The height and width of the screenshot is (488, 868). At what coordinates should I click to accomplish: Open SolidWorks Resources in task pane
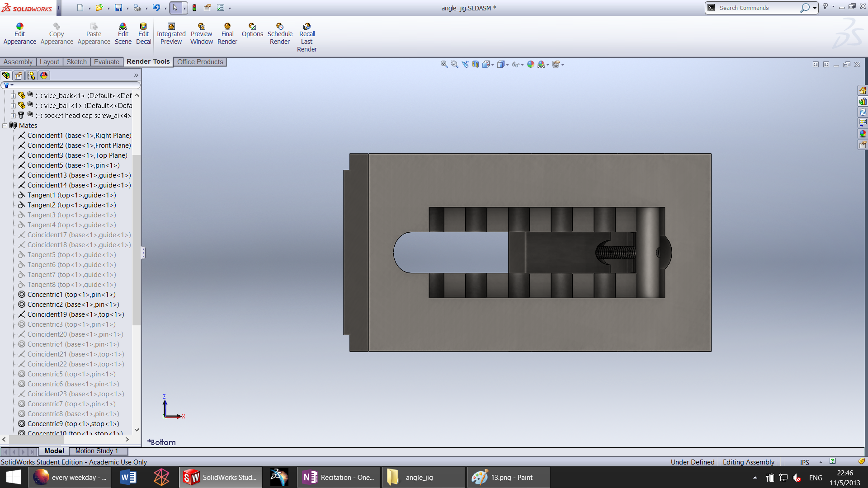click(x=863, y=90)
